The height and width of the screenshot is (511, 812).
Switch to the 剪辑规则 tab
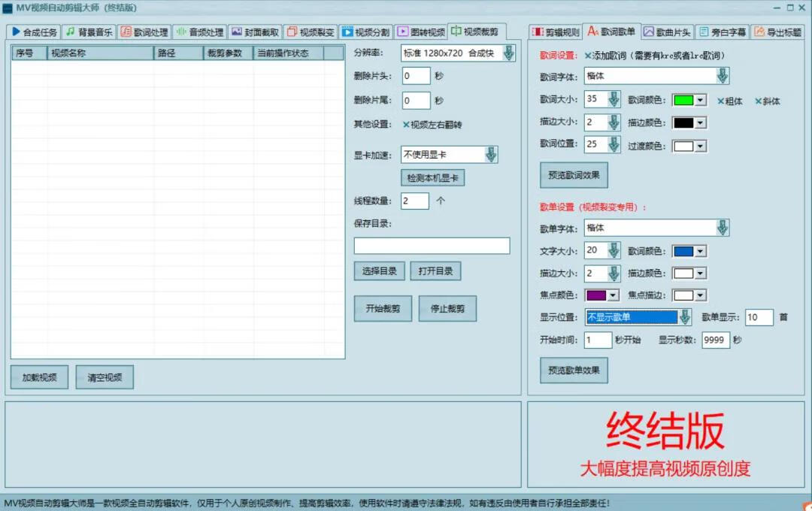(556, 32)
